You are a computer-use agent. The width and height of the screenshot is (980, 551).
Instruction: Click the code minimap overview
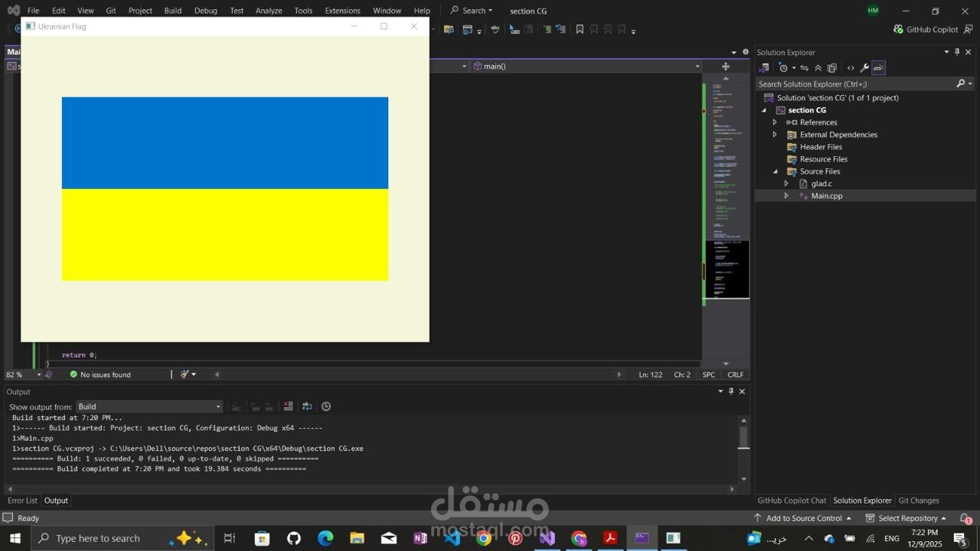click(x=726, y=191)
